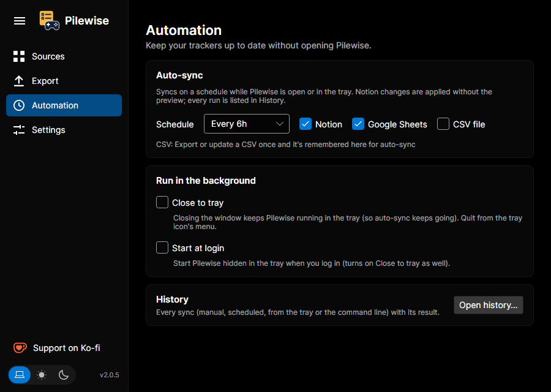Screen dimensions: 551x392
Task: Click the Export upload arrow icon
Action: 19,81
